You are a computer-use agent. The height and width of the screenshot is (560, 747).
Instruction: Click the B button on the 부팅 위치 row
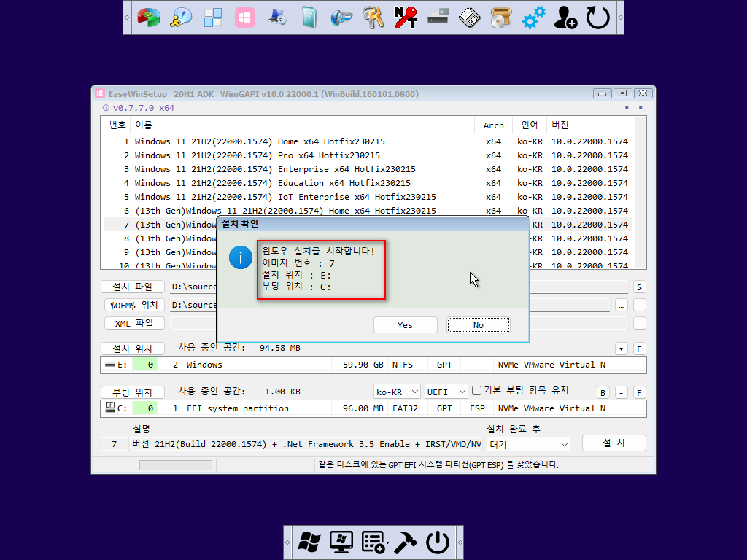603,393
